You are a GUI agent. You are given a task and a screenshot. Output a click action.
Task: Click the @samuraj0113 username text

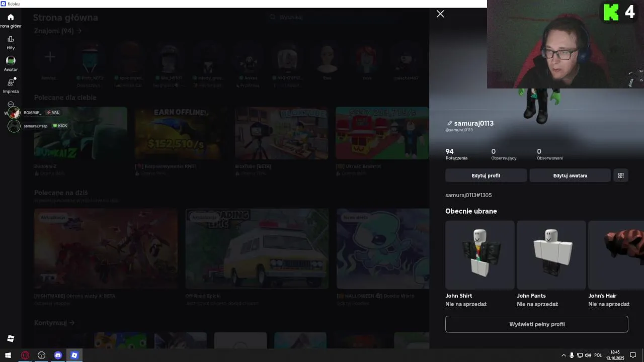(459, 130)
